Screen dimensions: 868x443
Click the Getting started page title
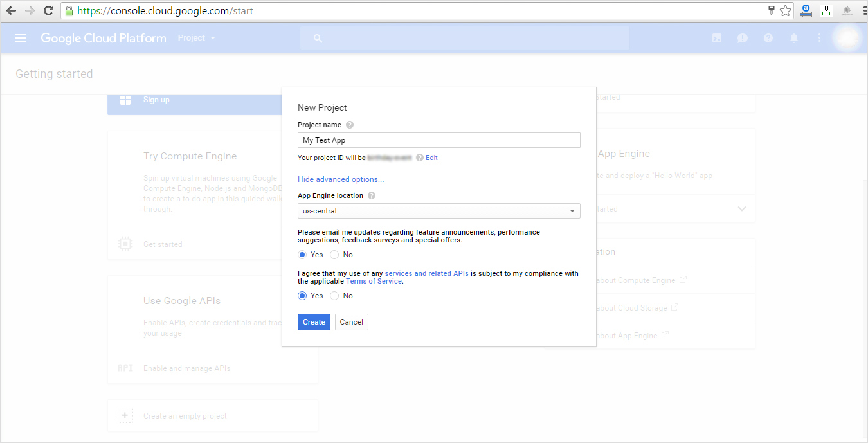click(54, 74)
